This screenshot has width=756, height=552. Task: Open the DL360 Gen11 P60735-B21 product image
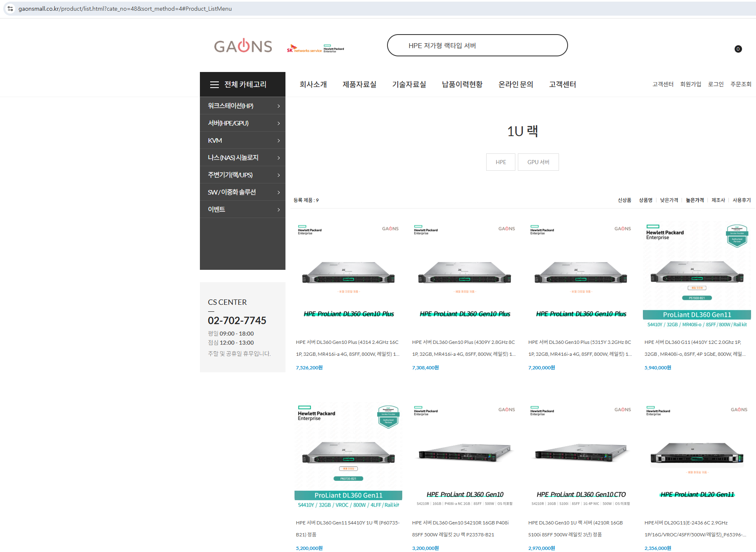[348, 456]
